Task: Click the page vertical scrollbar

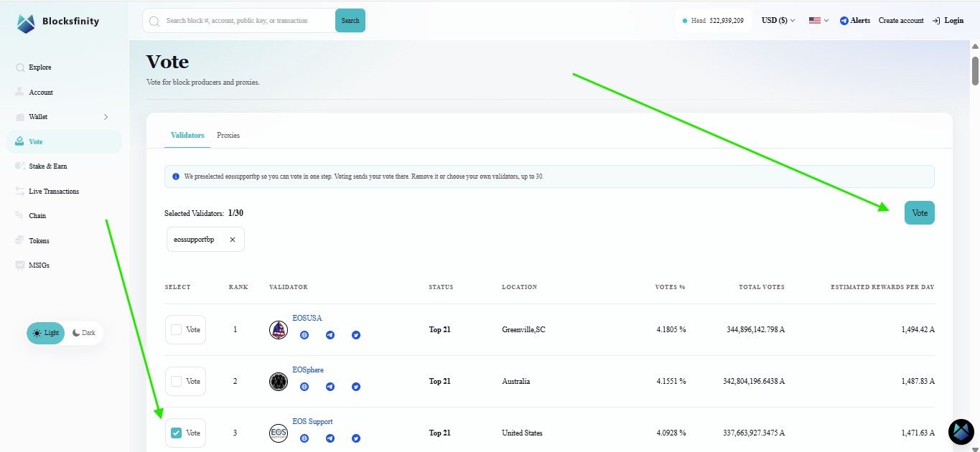Action: pos(975,71)
